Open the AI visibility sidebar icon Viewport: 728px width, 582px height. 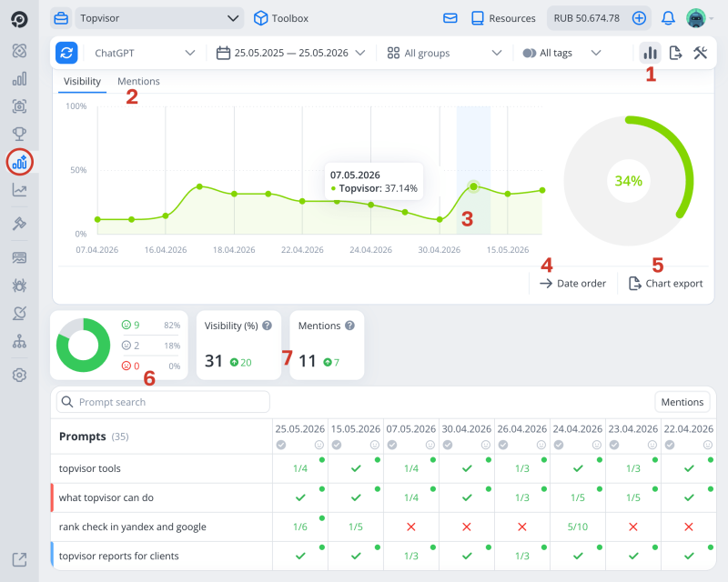pyautogui.click(x=19, y=162)
